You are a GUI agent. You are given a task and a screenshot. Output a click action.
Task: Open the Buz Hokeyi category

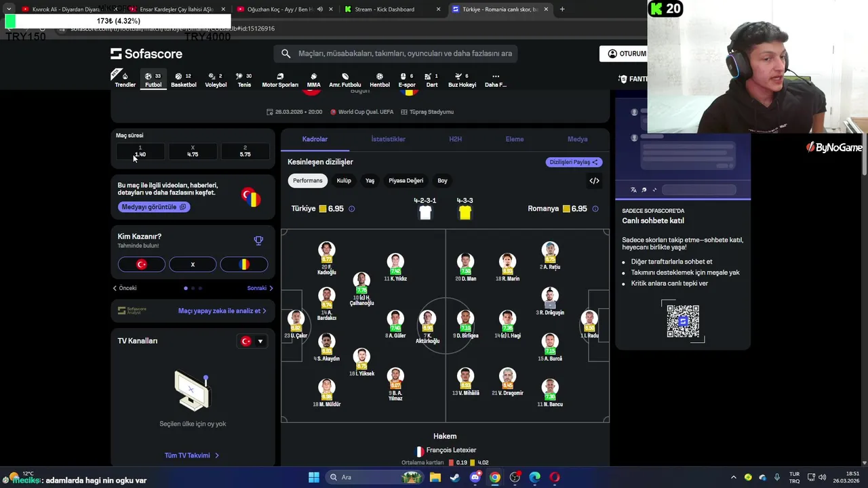pyautogui.click(x=462, y=80)
